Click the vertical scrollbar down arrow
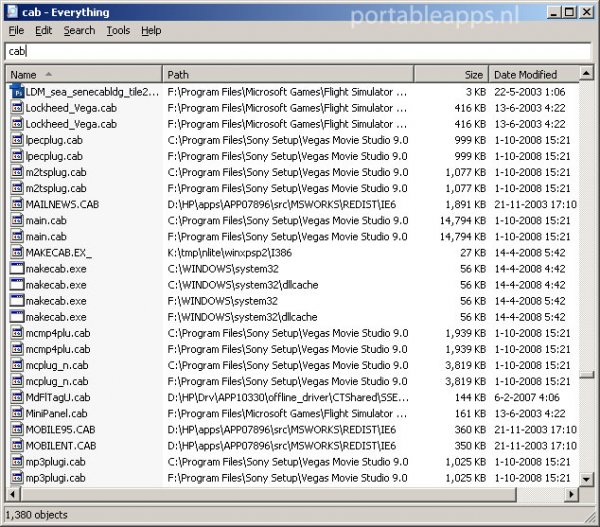This screenshot has height=527, width=600. coord(587,478)
